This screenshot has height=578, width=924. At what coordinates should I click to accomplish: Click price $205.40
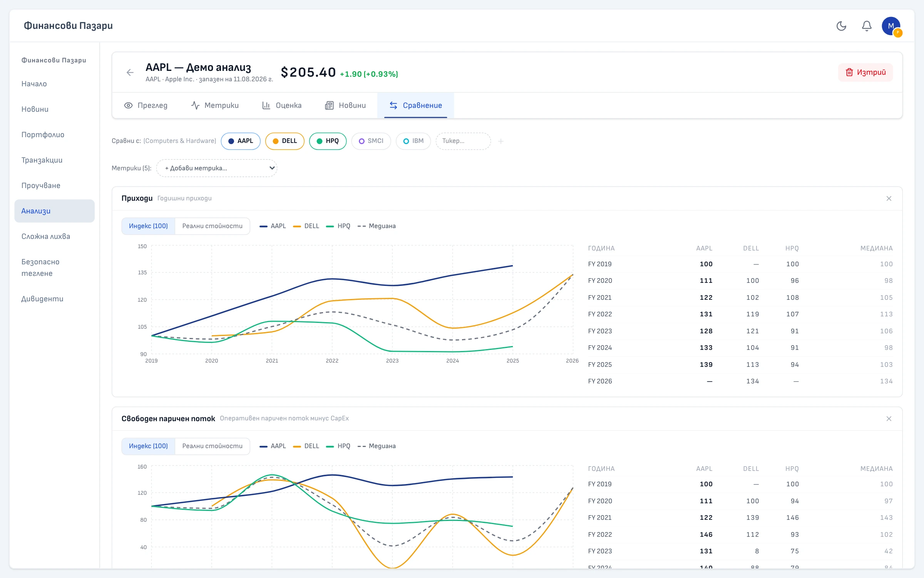click(308, 72)
